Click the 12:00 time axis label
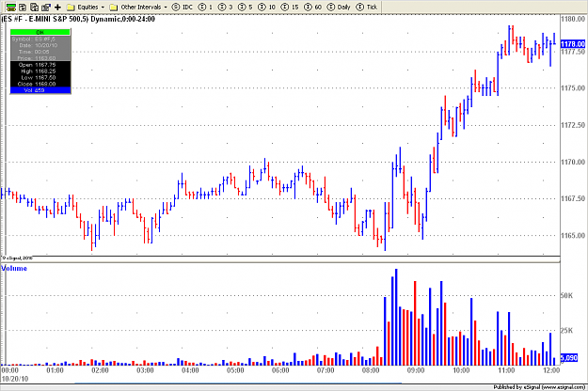This screenshot has width=588, height=391. coord(551,370)
